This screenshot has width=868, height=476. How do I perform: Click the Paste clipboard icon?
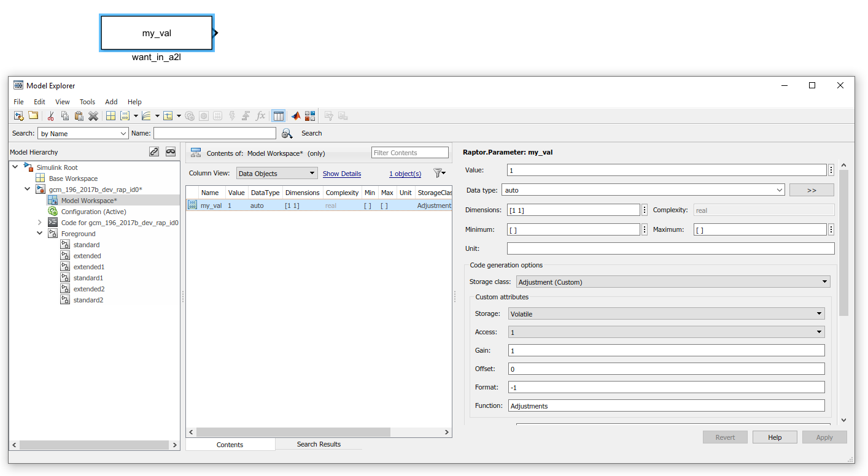tap(79, 115)
